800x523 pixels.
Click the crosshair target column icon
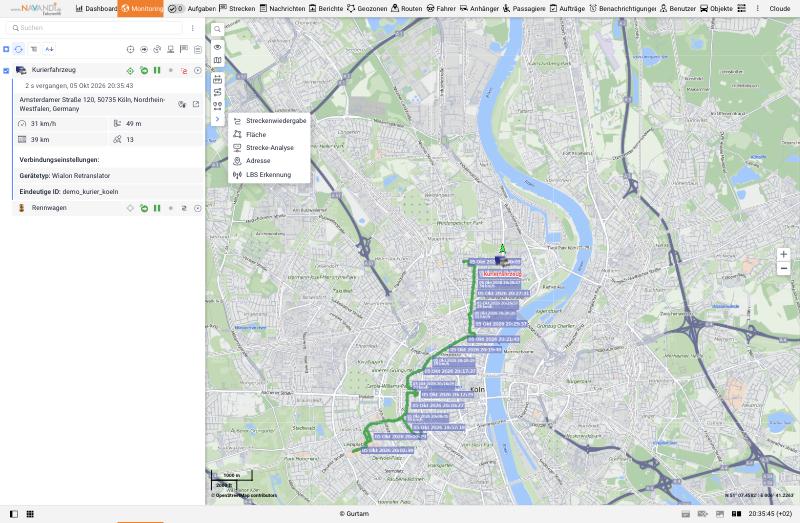(x=130, y=49)
